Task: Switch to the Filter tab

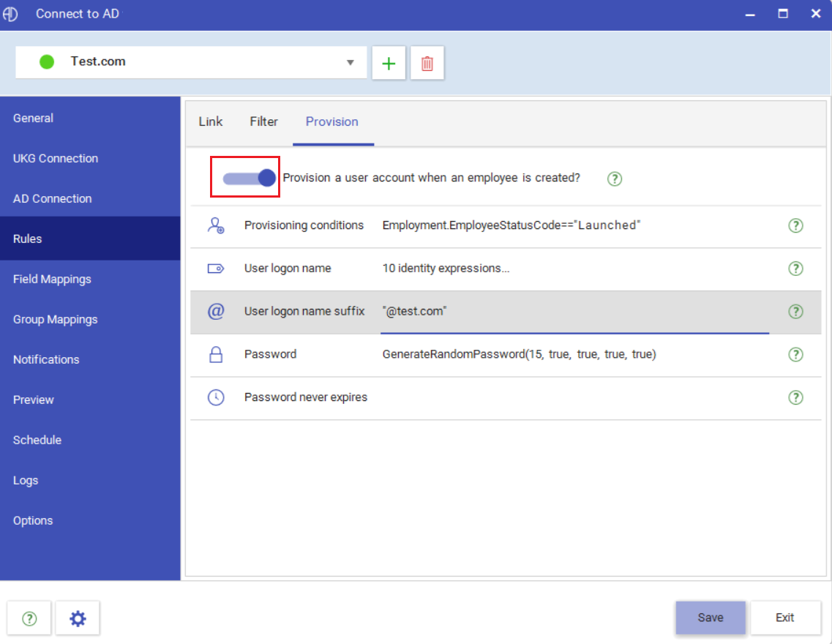Action: tap(263, 121)
